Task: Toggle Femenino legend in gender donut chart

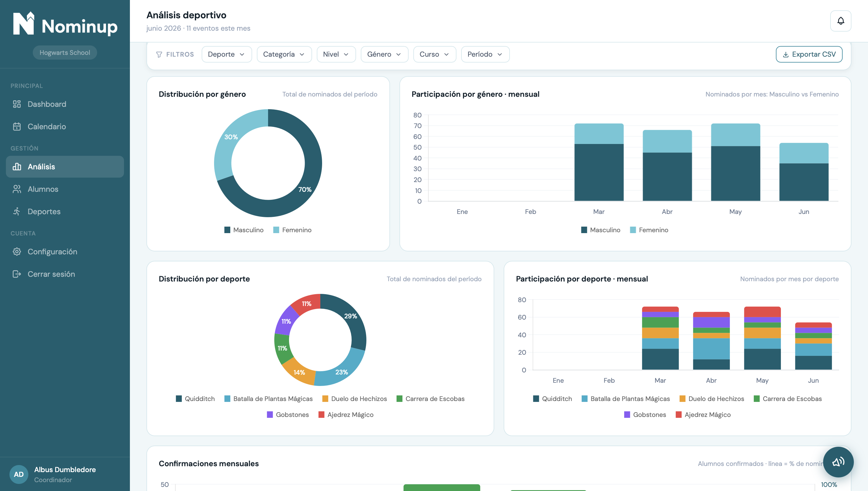Action: tap(292, 230)
